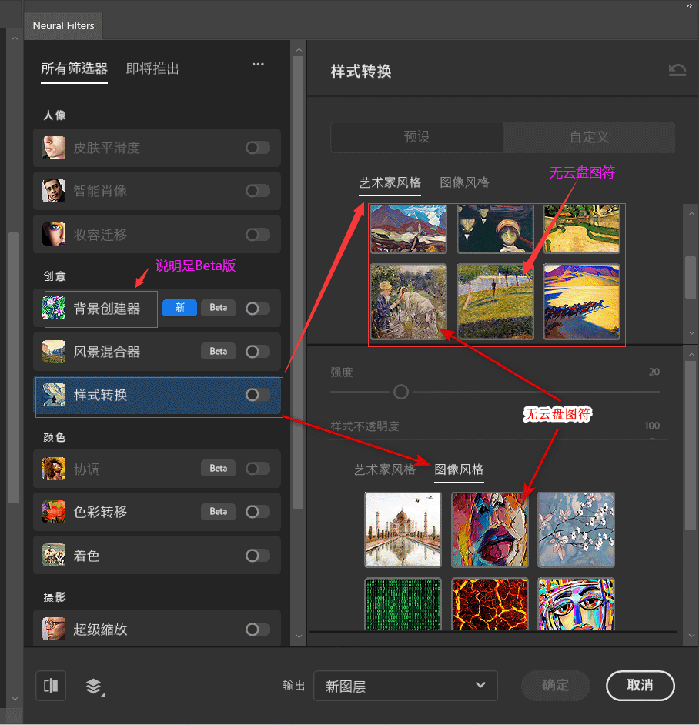Screen dimensions: 699x725
Task: Click the artist styles scroll-up arrow
Action: tap(691, 214)
